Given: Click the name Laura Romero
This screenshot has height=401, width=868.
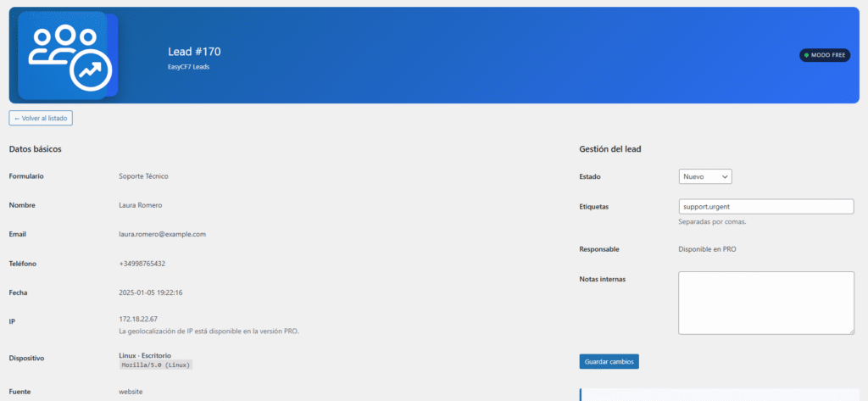Looking at the screenshot, I should coord(141,205).
